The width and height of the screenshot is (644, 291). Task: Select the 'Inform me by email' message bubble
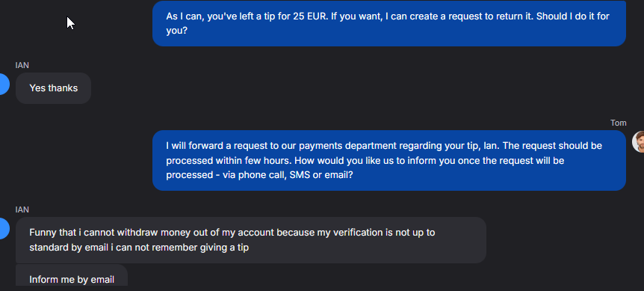(72, 275)
